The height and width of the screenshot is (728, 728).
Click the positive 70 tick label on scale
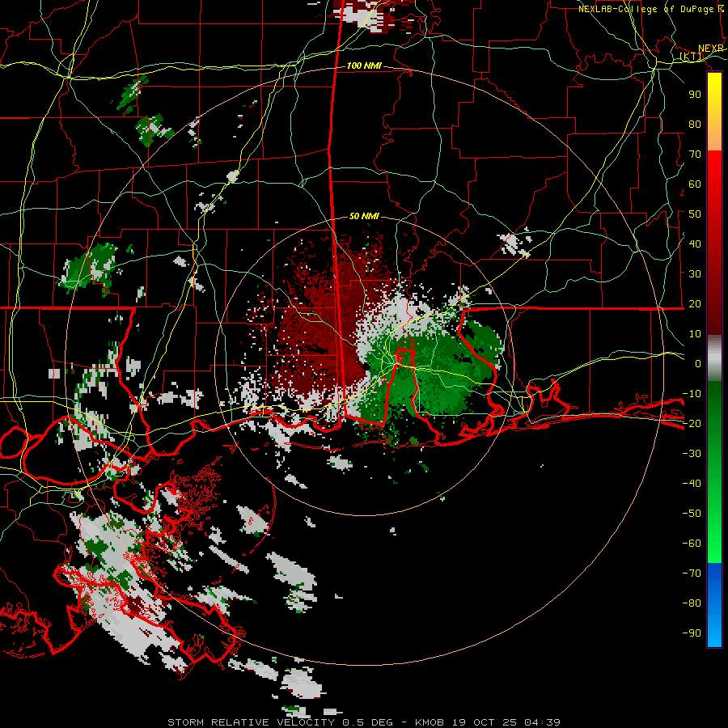[x=695, y=154]
